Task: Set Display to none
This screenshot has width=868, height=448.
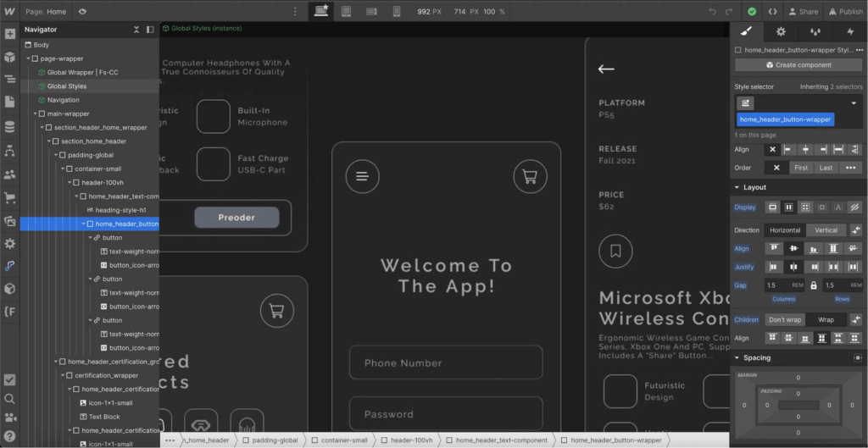Action: 854,207
